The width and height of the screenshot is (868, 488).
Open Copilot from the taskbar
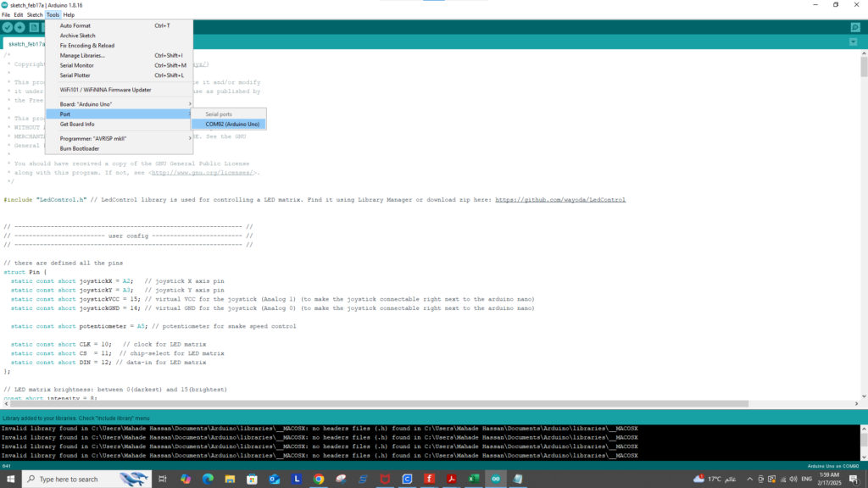click(x=186, y=480)
